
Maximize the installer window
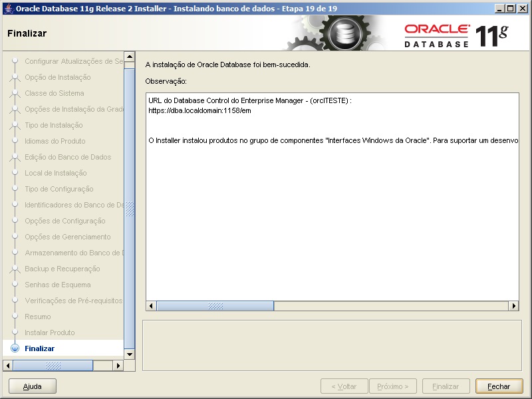510,9
